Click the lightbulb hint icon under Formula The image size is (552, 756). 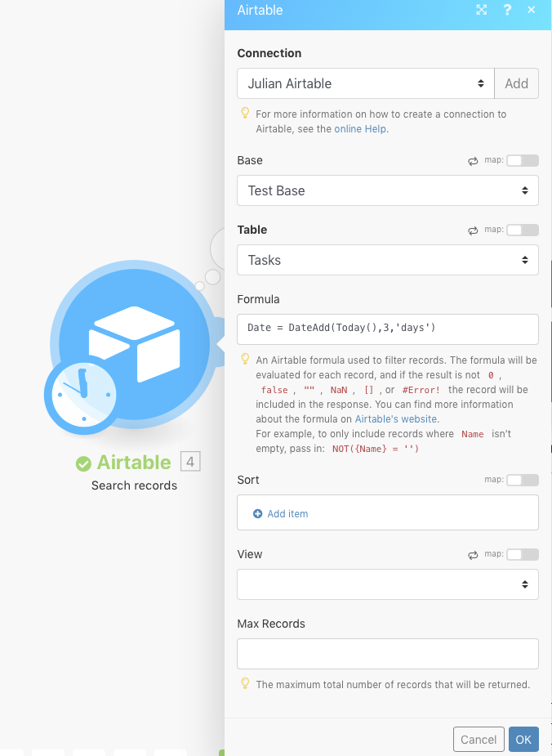tap(245, 359)
